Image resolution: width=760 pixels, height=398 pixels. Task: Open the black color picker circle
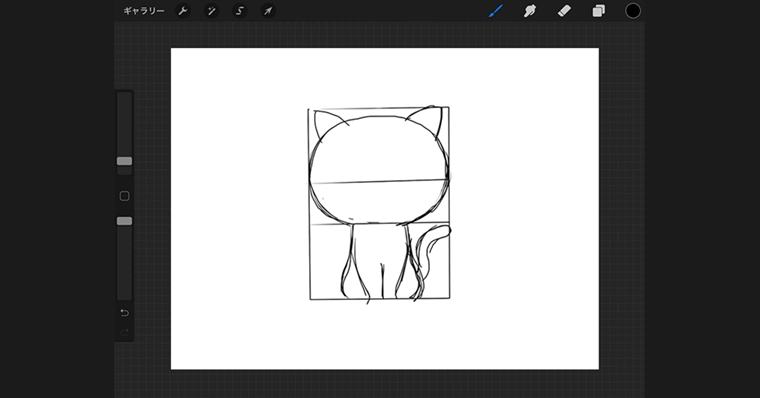point(633,11)
